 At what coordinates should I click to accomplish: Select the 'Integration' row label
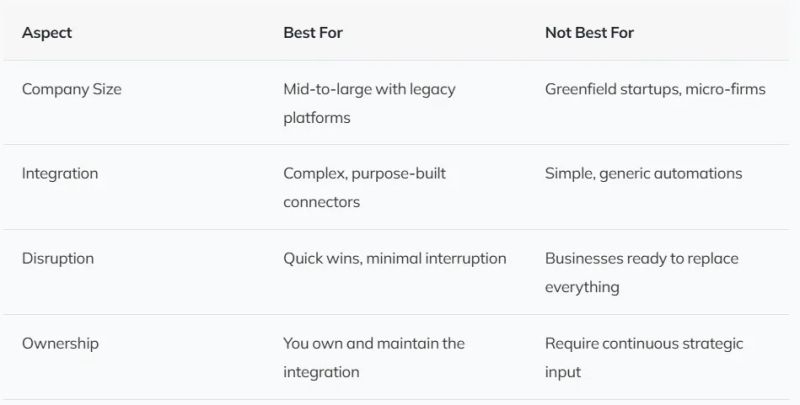click(x=60, y=173)
